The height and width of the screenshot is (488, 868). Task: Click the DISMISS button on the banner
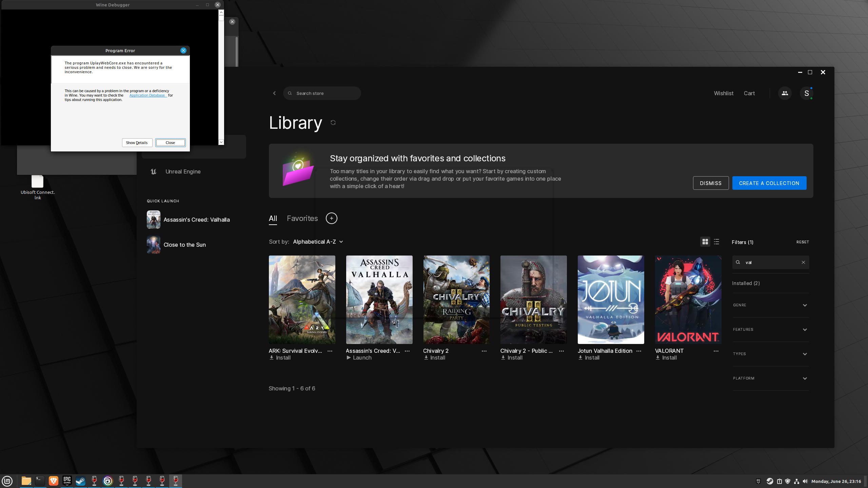[x=710, y=183]
